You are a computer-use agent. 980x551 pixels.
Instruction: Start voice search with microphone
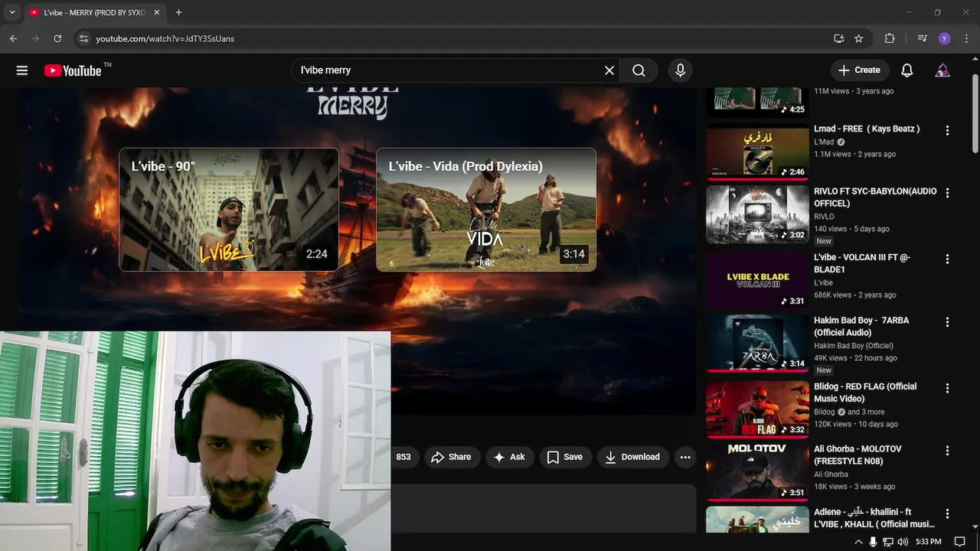[680, 70]
